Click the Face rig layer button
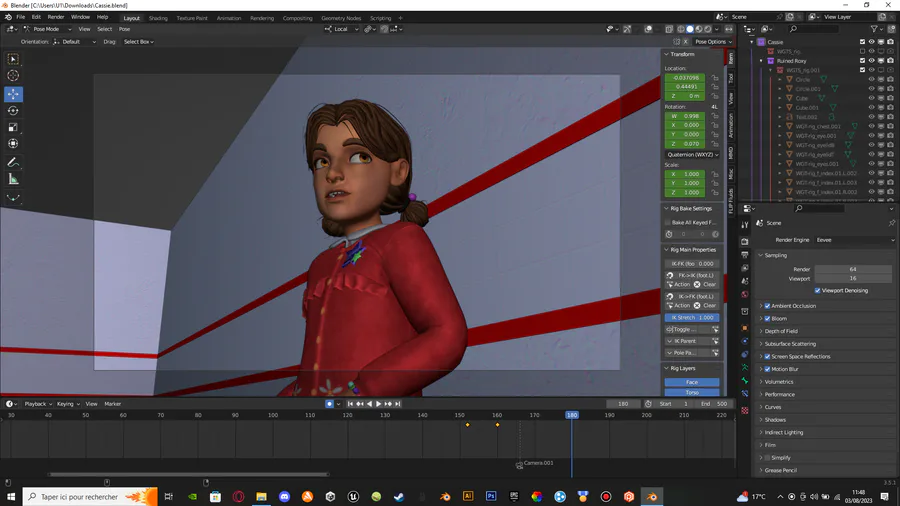900x506 pixels. (x=692, y=382)
